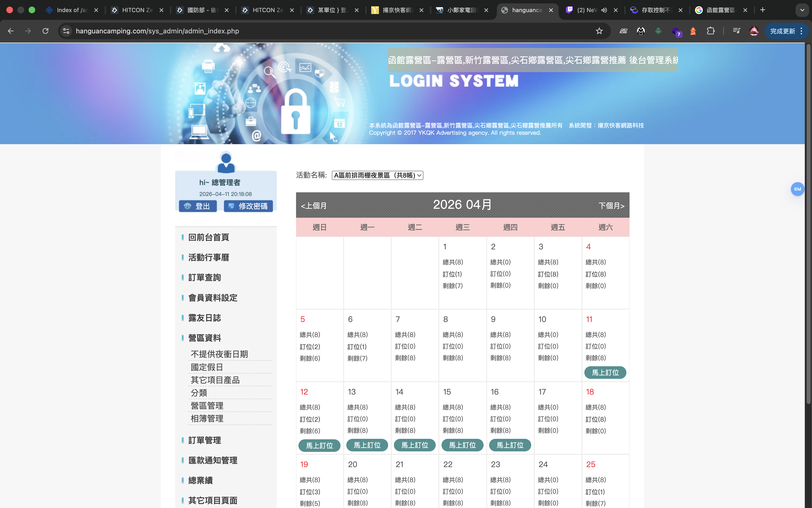Image resolution: width=812 pixels, height=508 pixels.
Task: Reload the current page
Action: click(46, 31)
